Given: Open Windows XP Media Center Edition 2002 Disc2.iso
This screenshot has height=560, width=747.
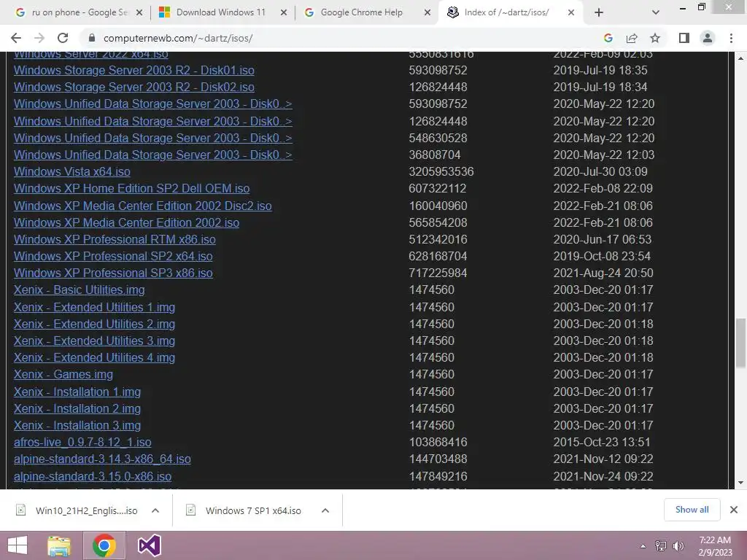Looking at the screenshot, I should pyautogui.click(x=143, y=206).
